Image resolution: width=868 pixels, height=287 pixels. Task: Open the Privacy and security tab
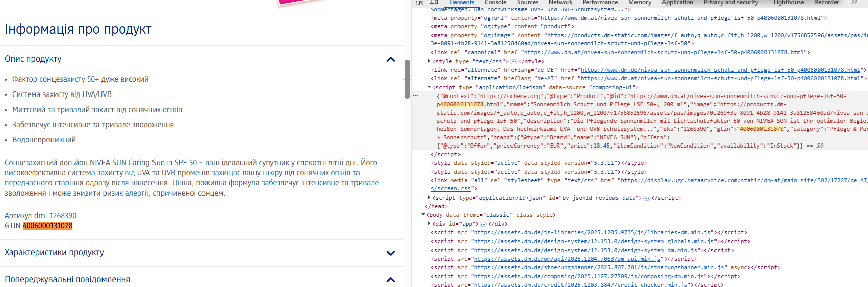point(731,3)
